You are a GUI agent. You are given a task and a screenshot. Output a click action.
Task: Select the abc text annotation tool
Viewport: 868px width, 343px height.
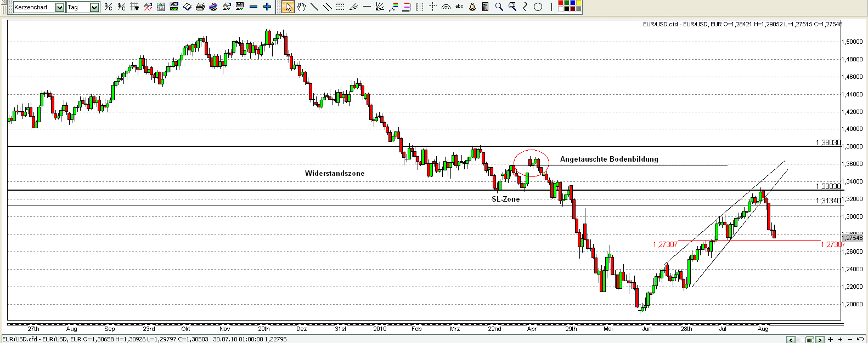tap(459, 7)
